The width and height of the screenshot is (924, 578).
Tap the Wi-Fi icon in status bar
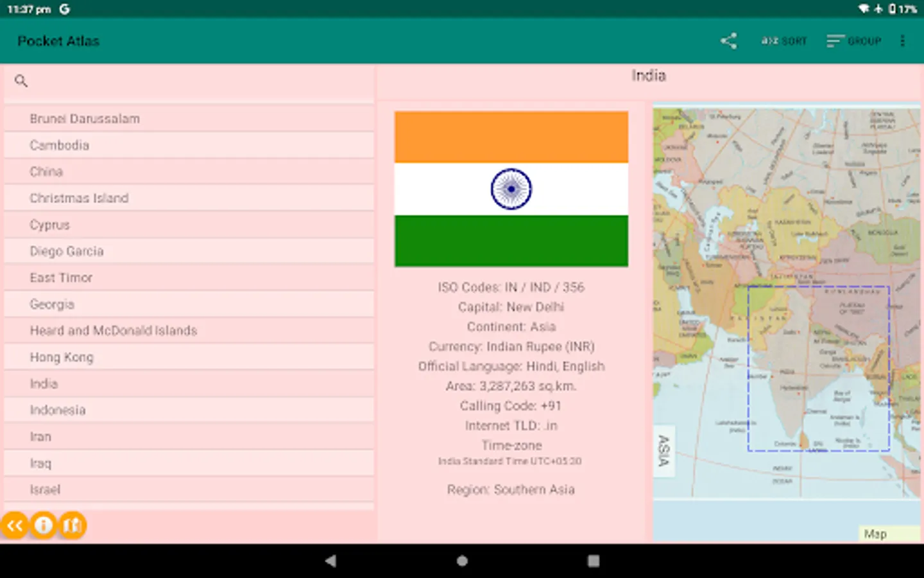click(864, 9)
